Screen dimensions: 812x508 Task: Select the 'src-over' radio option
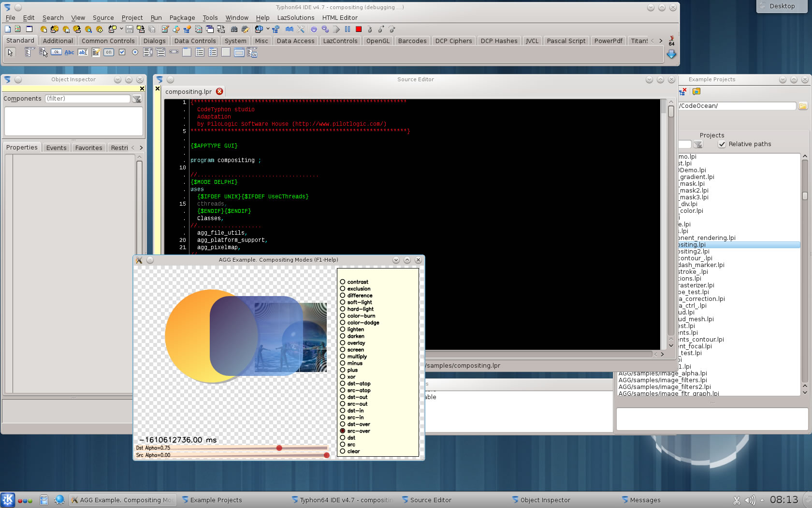coord(342,431)
